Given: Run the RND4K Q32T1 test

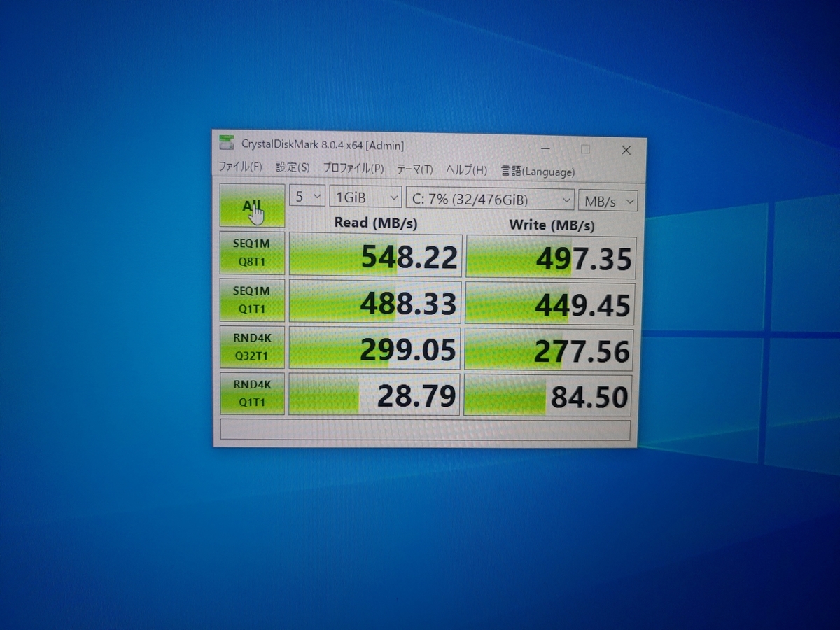Looking at the screenshot, I should click(x=252, y=346).
